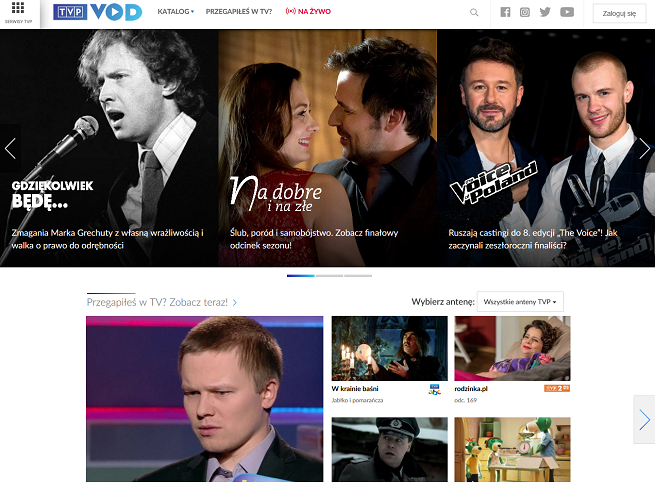The width and height of the screenshot is (655, 482).
Task: Select the second carousel slide indicator
Action: pyautogui.click(x=329, y=275)
